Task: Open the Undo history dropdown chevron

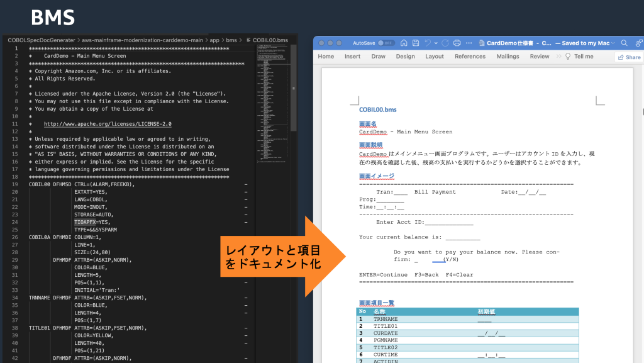Action: 435,42
